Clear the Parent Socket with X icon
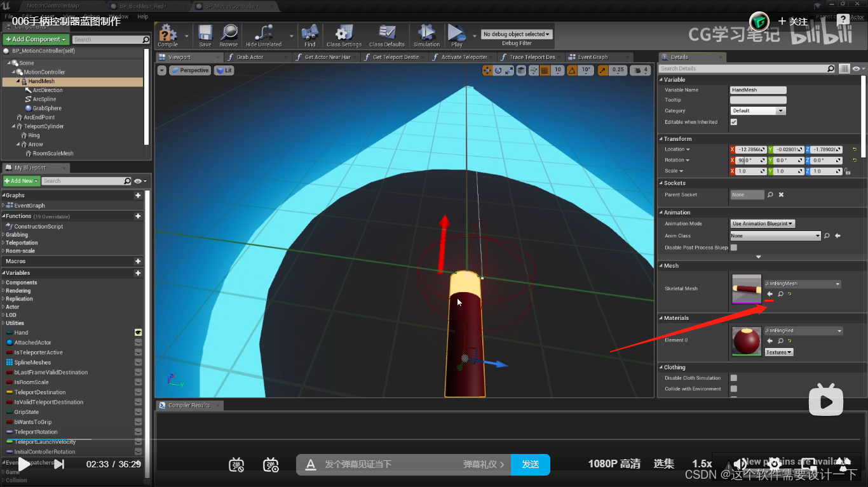This screenshot has width=868, height=487. 781,195
